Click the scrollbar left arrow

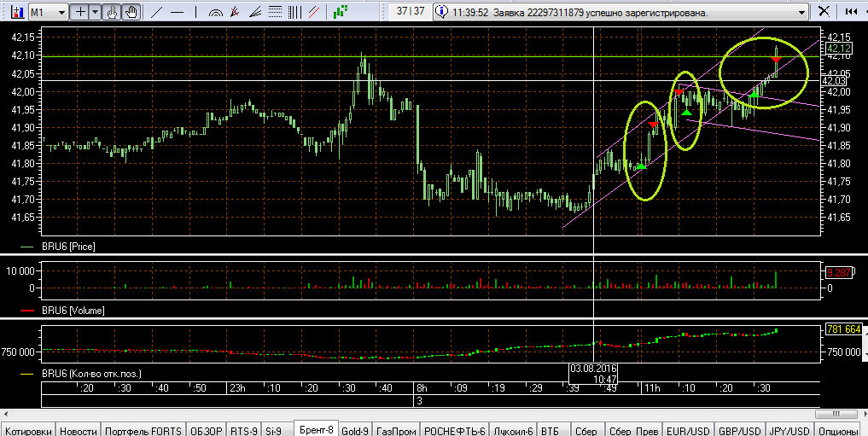point(5,415)
